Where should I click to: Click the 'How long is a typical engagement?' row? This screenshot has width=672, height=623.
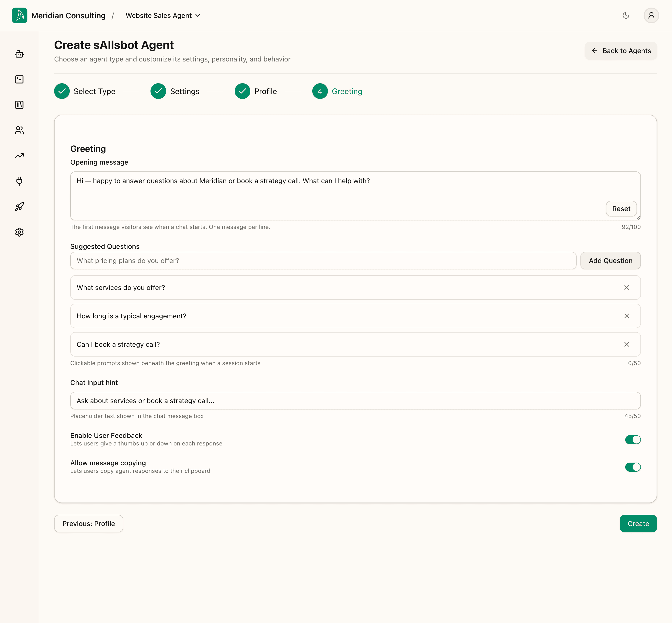click(355, 316)
